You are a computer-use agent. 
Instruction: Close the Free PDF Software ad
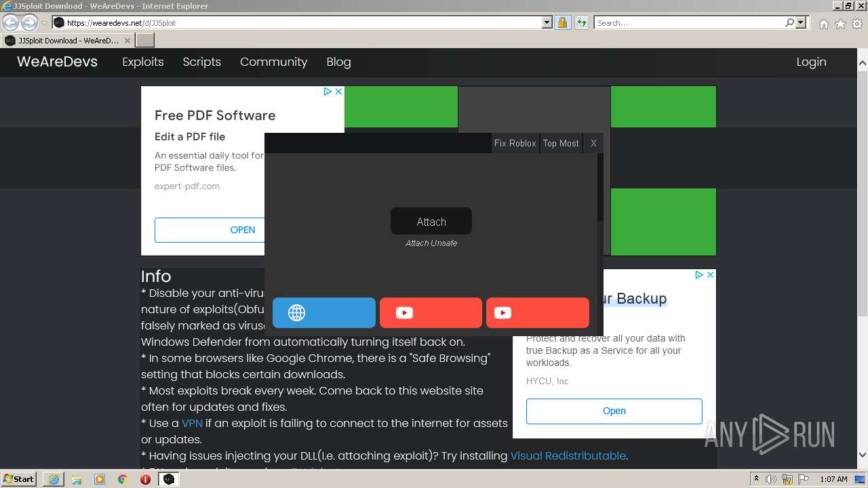pos(338,91)
